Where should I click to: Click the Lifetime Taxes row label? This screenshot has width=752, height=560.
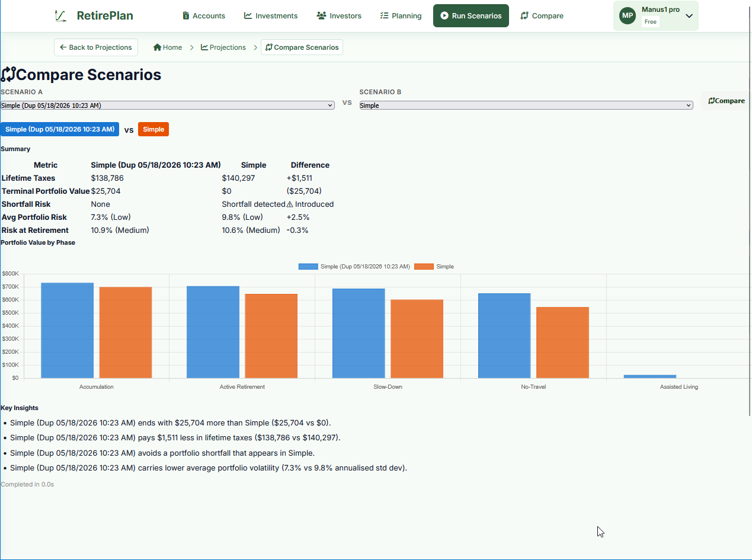coord(28,178)
